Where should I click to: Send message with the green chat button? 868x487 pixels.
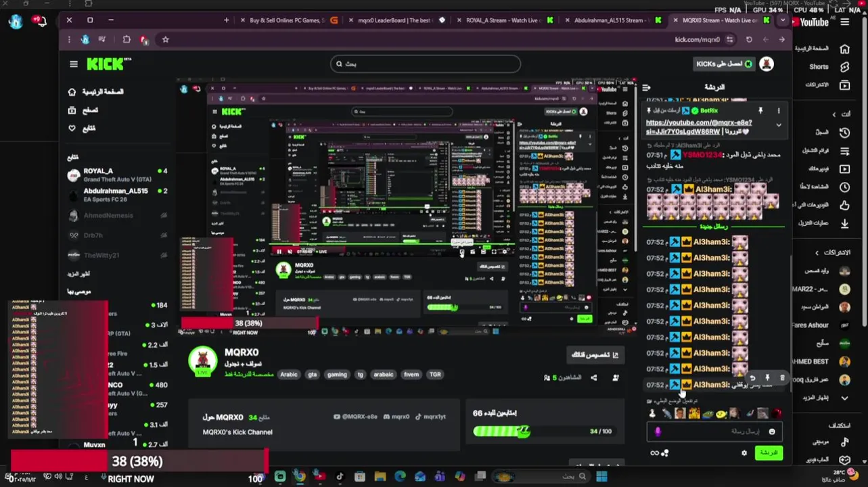click(x=769, y=453)
